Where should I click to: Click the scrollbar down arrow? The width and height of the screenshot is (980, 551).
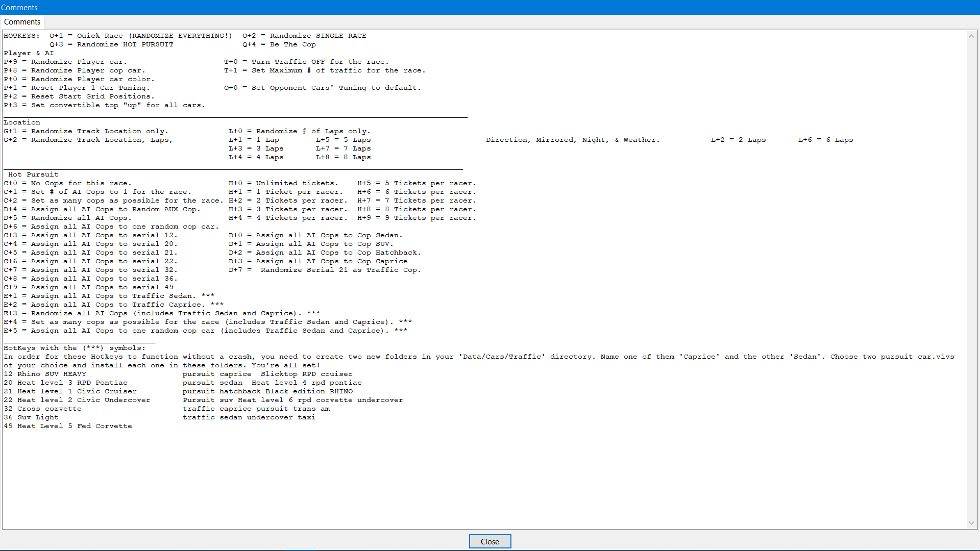(971, 523)
